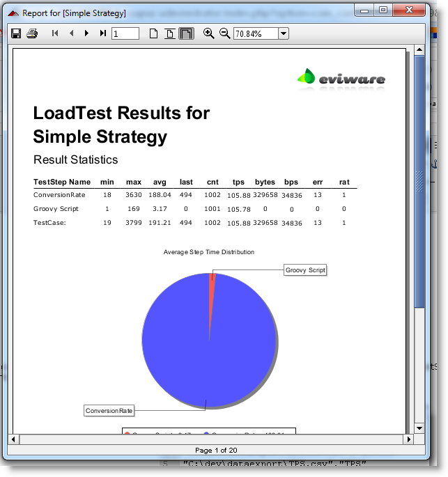This screenshot has height=477, width=448.
Task: Jump to the last page of the report
Action: coord(103,33)
